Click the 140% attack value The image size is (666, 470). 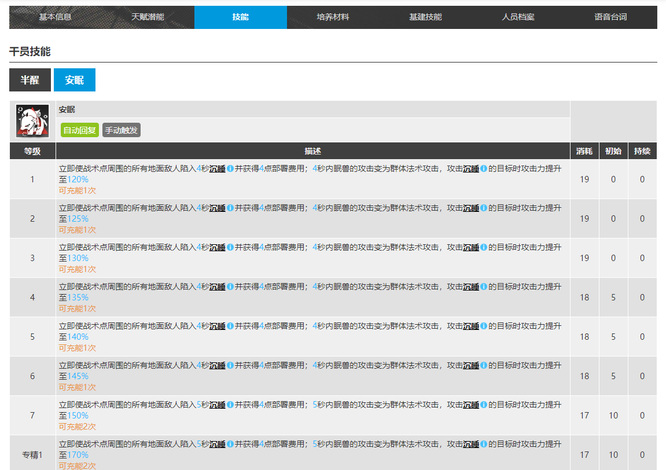click(x=78, y=337)
